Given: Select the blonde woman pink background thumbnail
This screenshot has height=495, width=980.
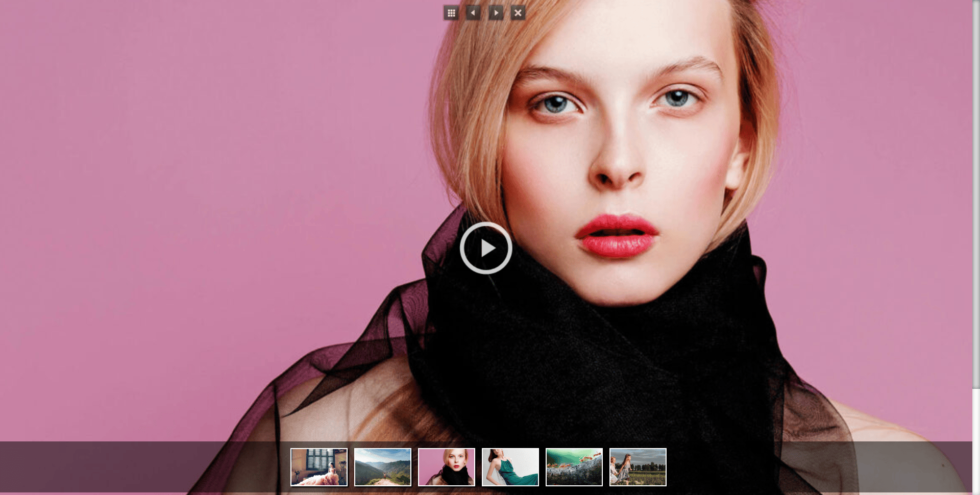Looking at the screenshot, I should [447, 467].
